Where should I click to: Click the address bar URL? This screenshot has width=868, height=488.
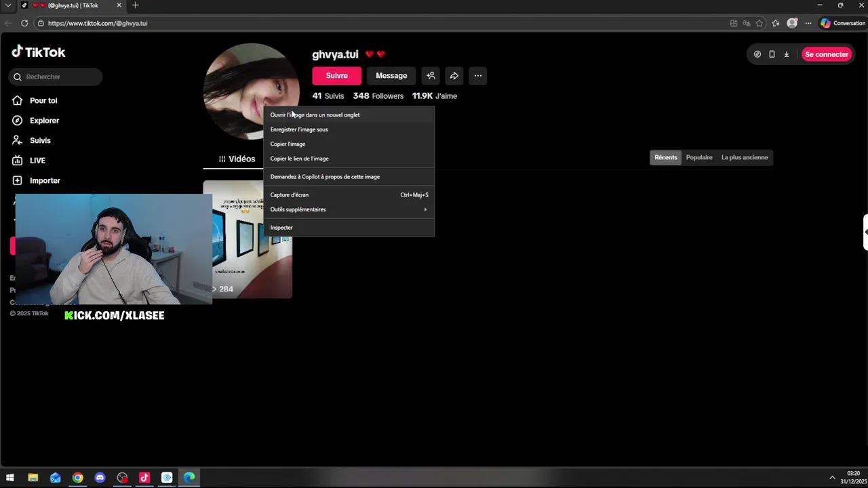pos(98,23)
